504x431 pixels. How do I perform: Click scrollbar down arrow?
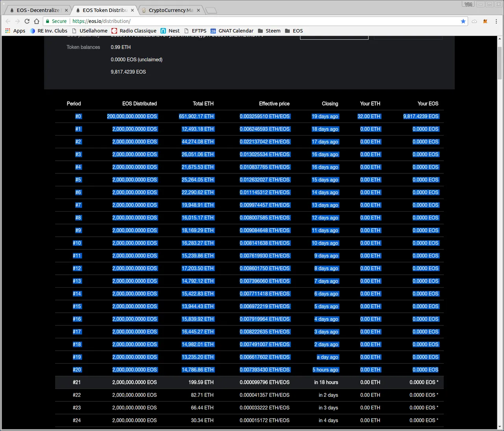(x=500, y=427)
